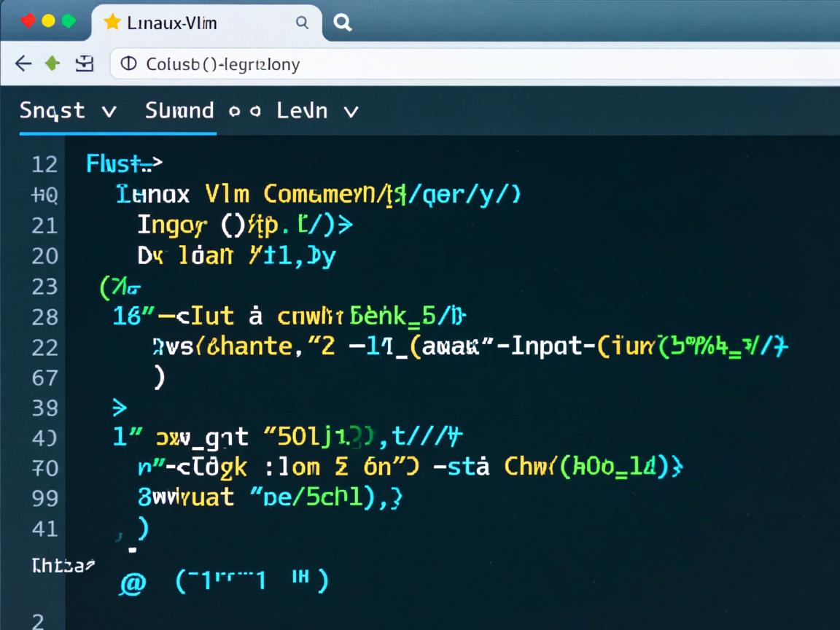Click the magnifying glass search icon in the tab
Image resolution: width=840 pixels, height=630 pixels.
tap(301, 23)
